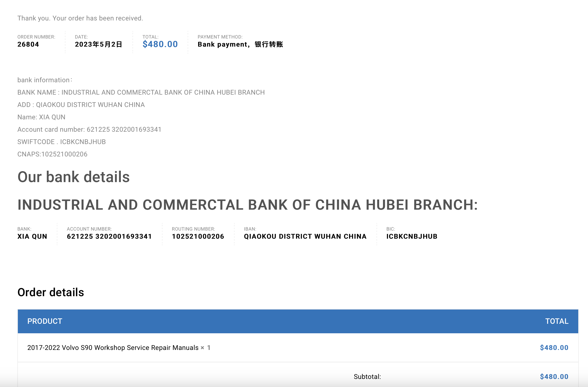The image size is (588, 387).
Task: Open the Volvo S90 Workshop Service Repair Manuals product link
Action: [x=113, y=348]
